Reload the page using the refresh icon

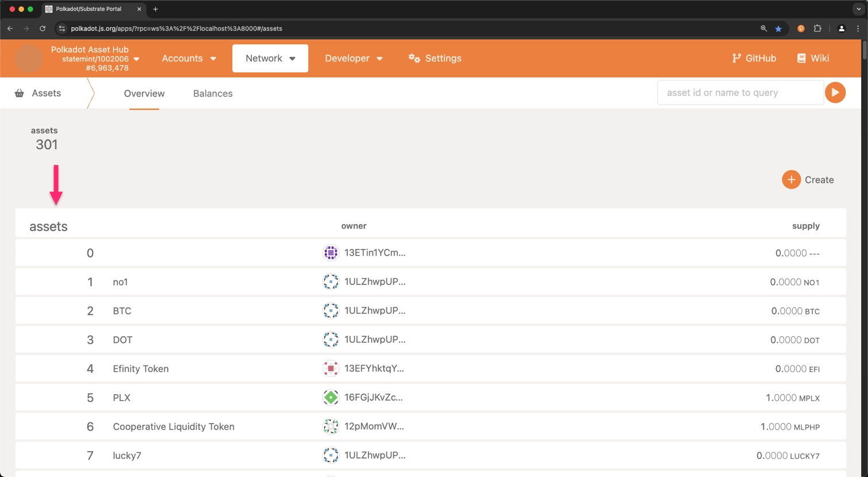point(43,29)
